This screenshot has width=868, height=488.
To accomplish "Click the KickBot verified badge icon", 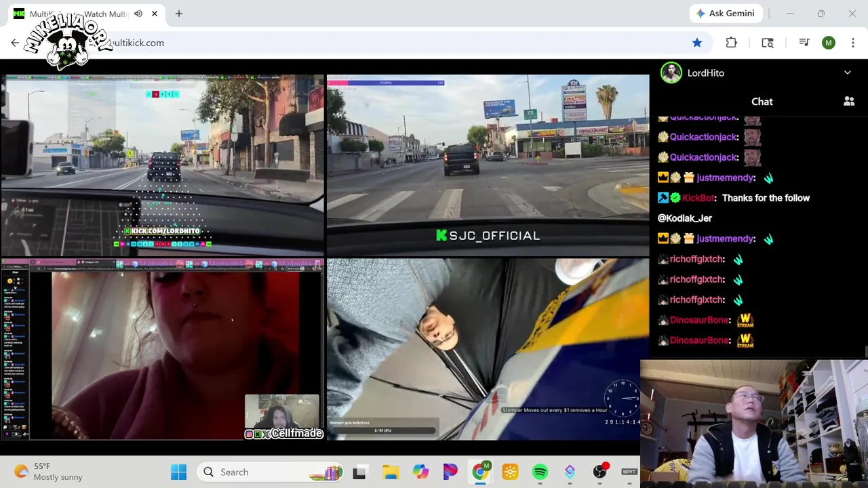I will point(675,198).
